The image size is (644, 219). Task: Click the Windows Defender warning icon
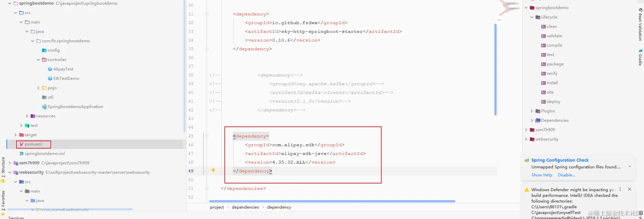[527, 190]
